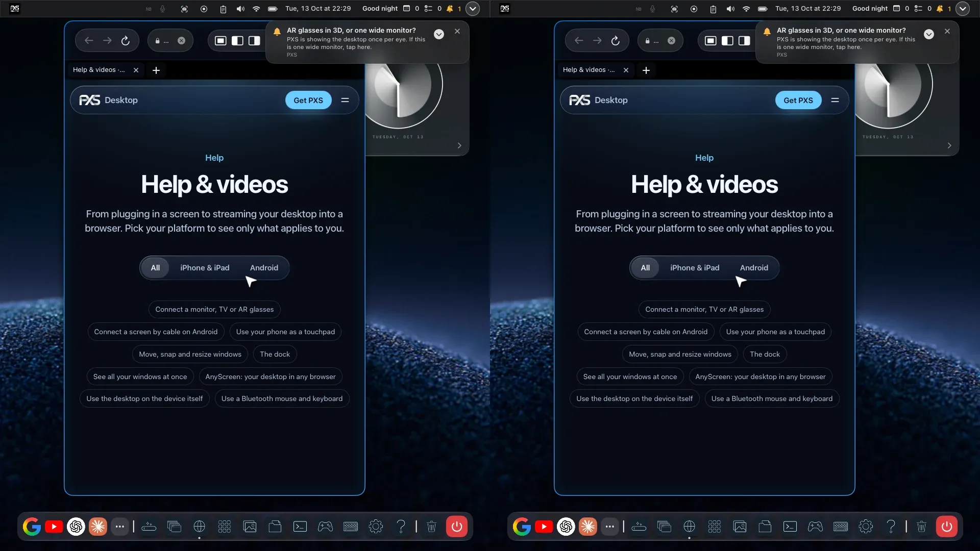Expand the AR glasses notification in left view
The height and width of the screenshot is (551, 980).
pos(439,34)
